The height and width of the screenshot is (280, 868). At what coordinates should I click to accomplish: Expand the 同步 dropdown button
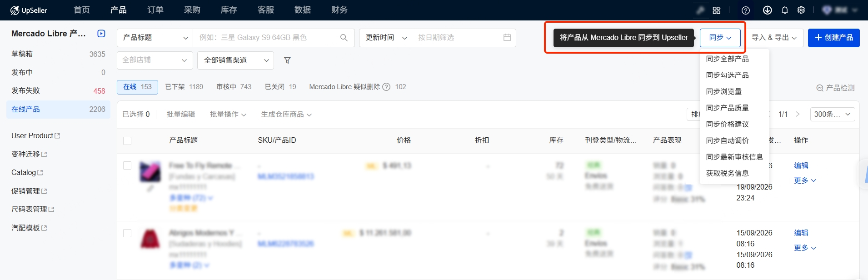720,38
